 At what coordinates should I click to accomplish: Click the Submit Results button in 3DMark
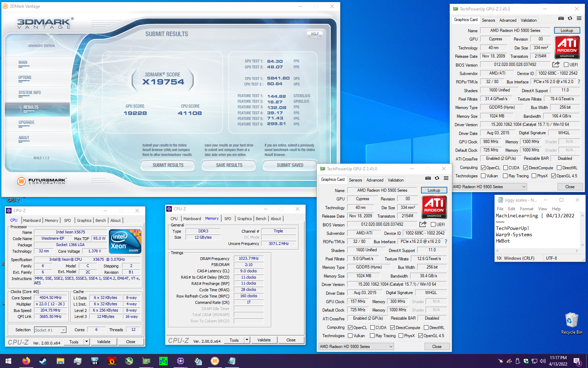pos(168,165)
